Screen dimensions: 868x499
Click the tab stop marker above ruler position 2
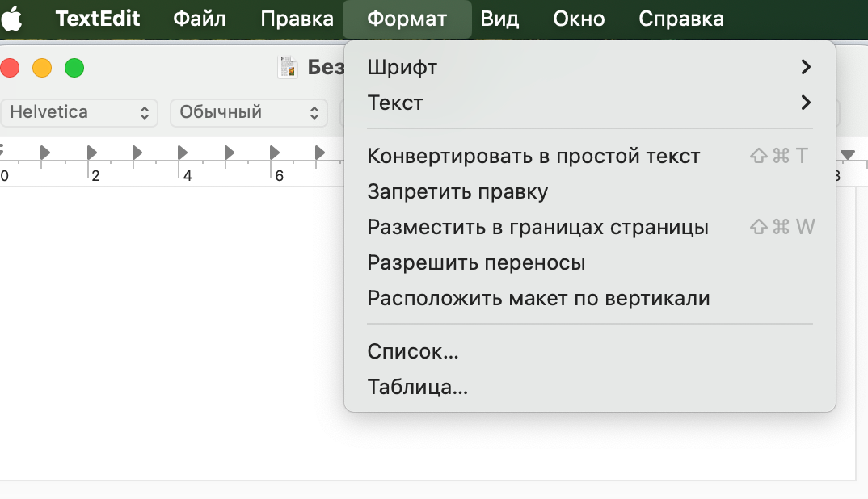point(91,152)
